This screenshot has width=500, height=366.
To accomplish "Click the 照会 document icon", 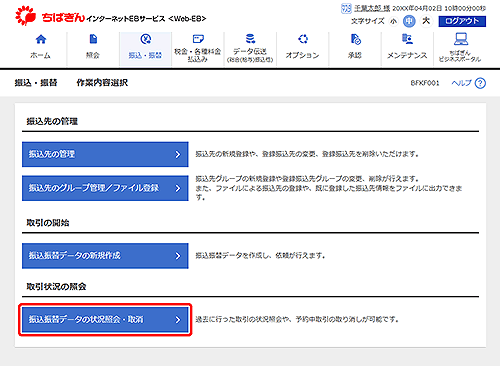I will (x=93, y=39).
